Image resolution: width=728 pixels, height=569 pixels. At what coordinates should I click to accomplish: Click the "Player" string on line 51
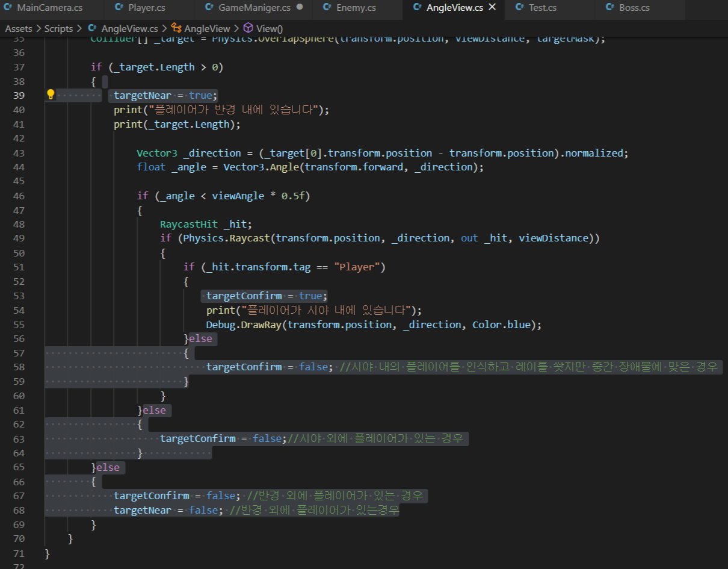(x=357, y=267)
